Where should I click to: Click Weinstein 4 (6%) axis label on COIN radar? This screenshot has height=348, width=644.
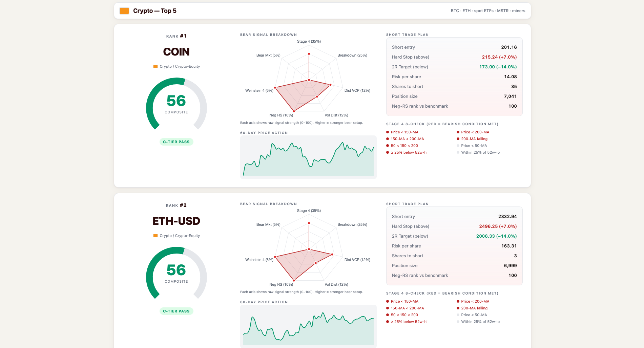[x=259, y=91]
